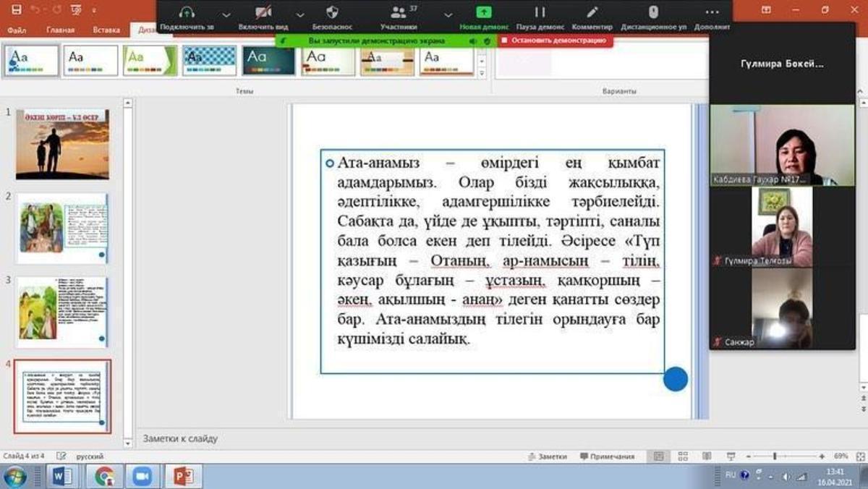Pause the Zoom screen share
Viewport: 868px width, 489px height.
(540, 13)
